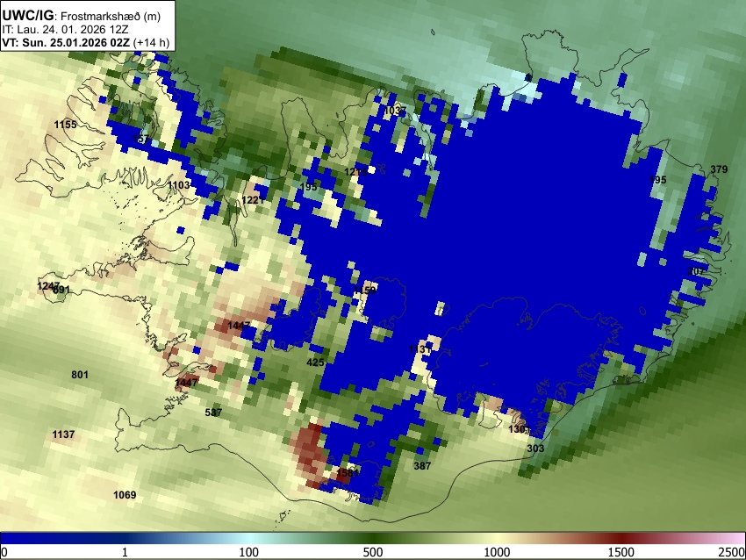Click the map value 1069

[x=125, y=495]
